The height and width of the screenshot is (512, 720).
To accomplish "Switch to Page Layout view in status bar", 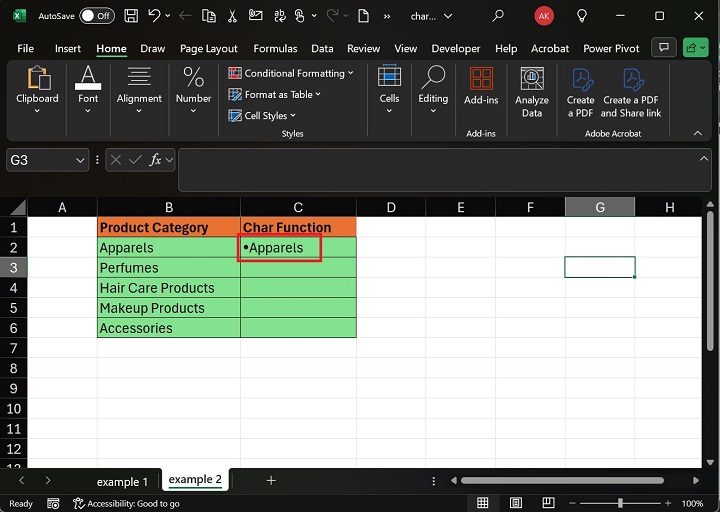I will point(518,503).
